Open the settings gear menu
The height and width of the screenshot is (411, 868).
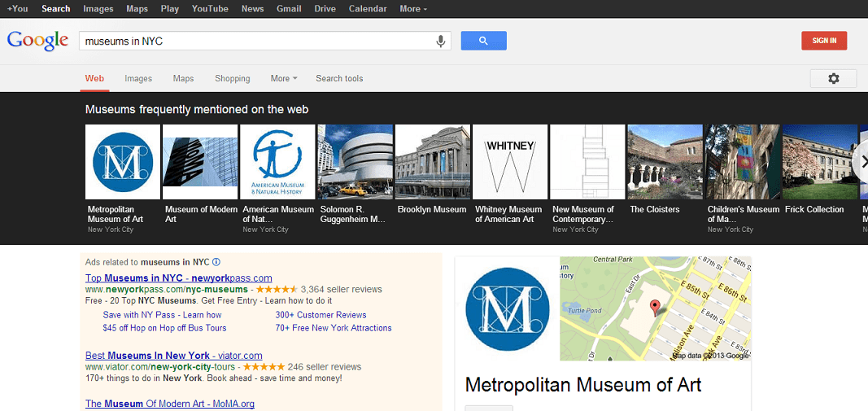pyautogui.click(x=833, y=79)
